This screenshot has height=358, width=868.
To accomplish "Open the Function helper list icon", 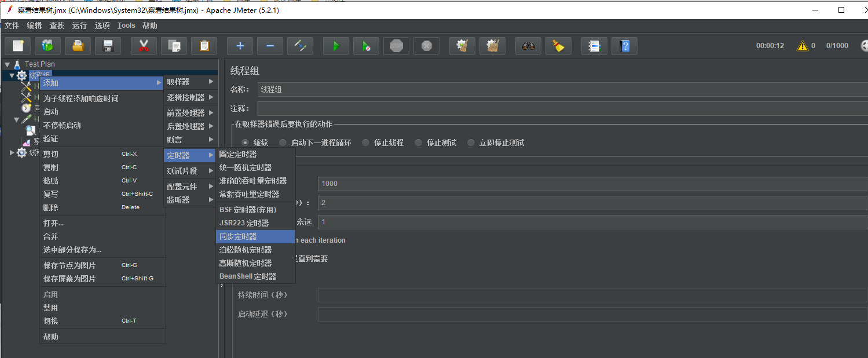I will pos(594,46).
